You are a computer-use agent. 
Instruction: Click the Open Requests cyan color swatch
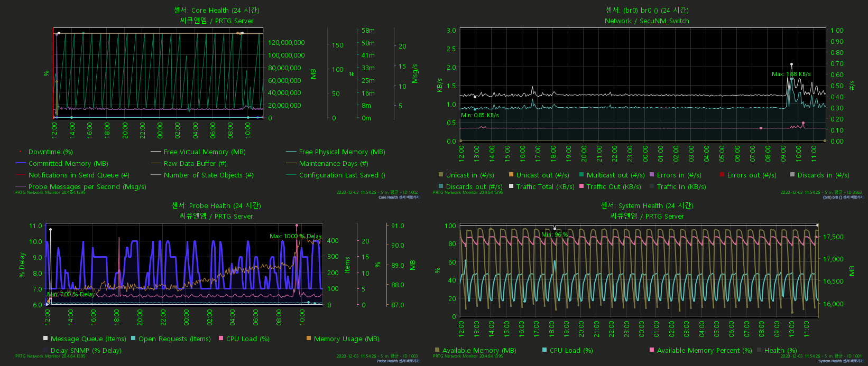pos(133,339)
